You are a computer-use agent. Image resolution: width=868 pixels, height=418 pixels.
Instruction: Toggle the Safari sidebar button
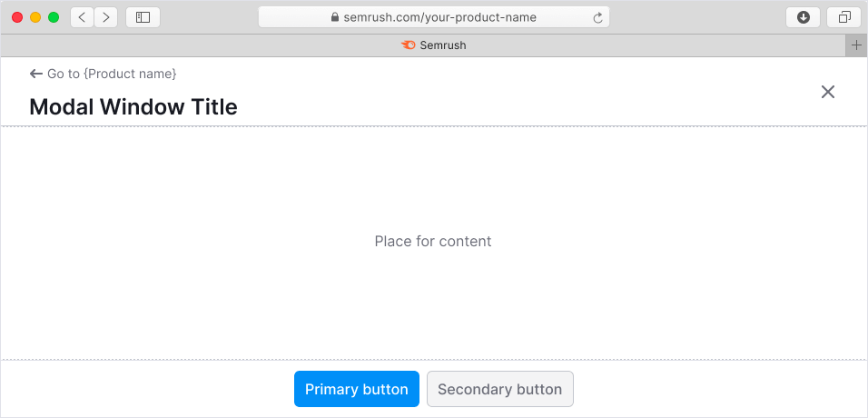(143, 17)
